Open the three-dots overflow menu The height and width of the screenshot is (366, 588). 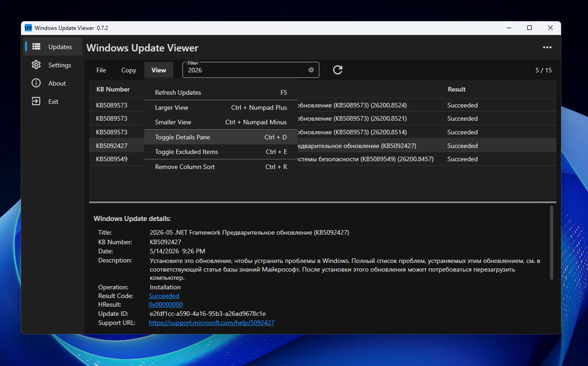click(x=547, y=47)
